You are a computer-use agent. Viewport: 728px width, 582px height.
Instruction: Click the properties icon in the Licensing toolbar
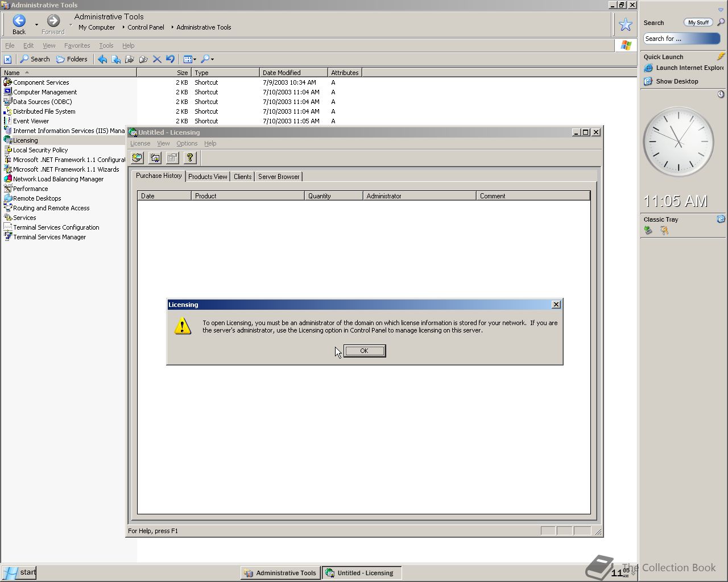(172, 158)
